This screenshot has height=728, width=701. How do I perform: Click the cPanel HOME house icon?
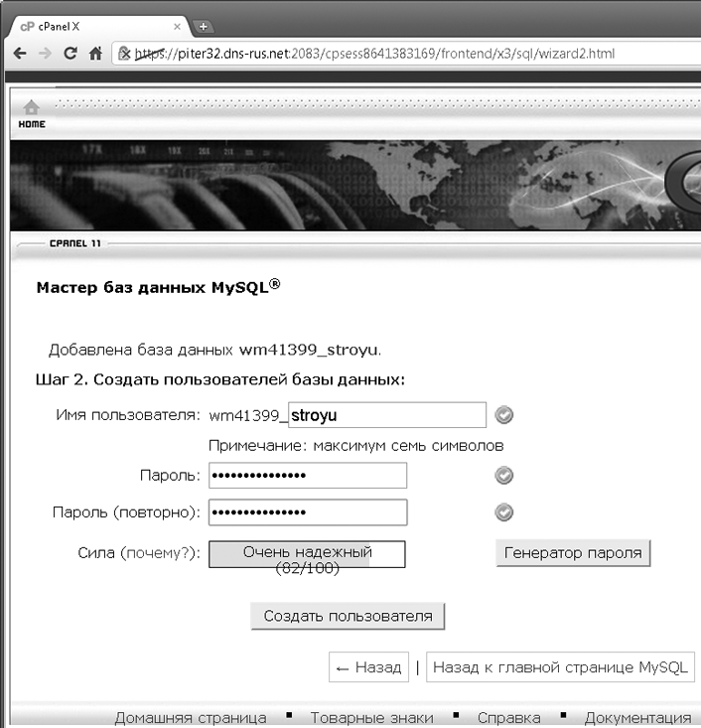click(32, 107)
